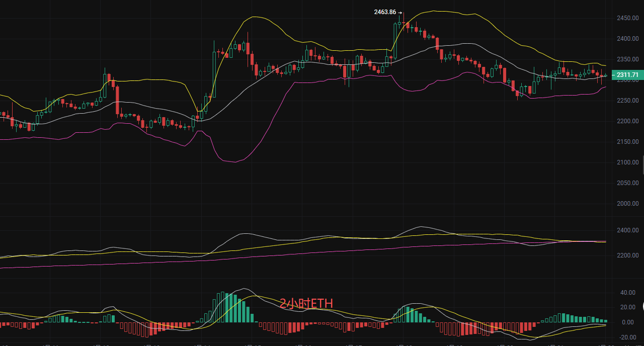The image size is (644, 346).
Task: Click the red 2小时ETH text label
Action: pyautogui.click(x=306, y=303)
